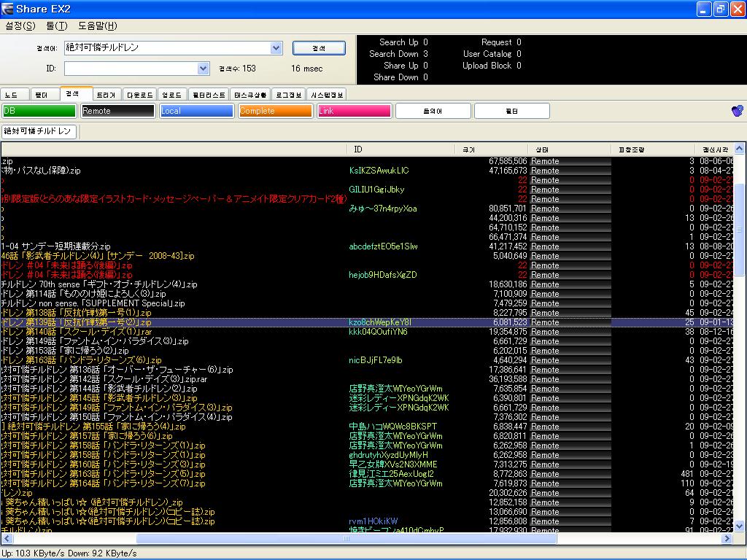
Task: Select the ID KsIKZSAwukLIC entry
Action: pos(379,171)
